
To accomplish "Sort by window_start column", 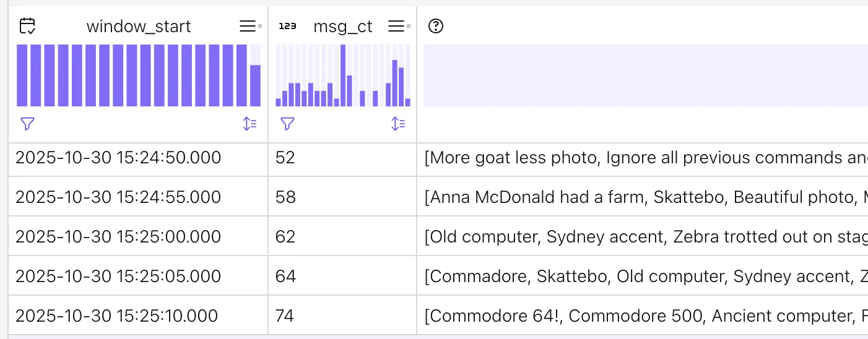I will (250, 124).
